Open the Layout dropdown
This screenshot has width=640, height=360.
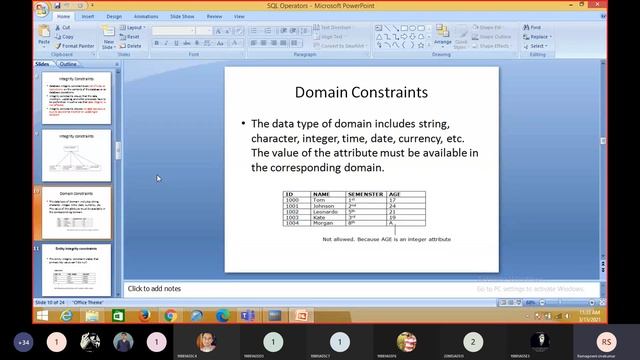click(133, 27)
